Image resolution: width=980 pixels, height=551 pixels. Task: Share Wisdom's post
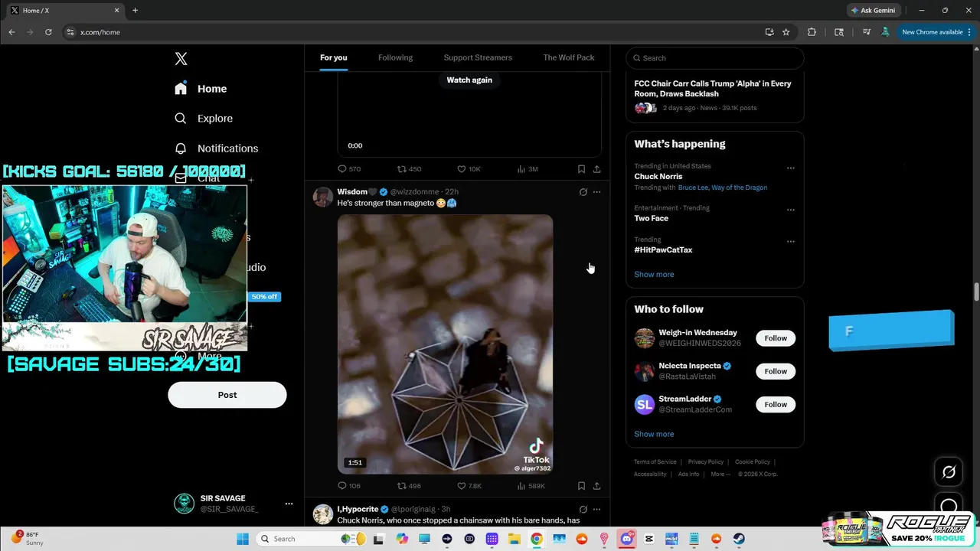597,486
